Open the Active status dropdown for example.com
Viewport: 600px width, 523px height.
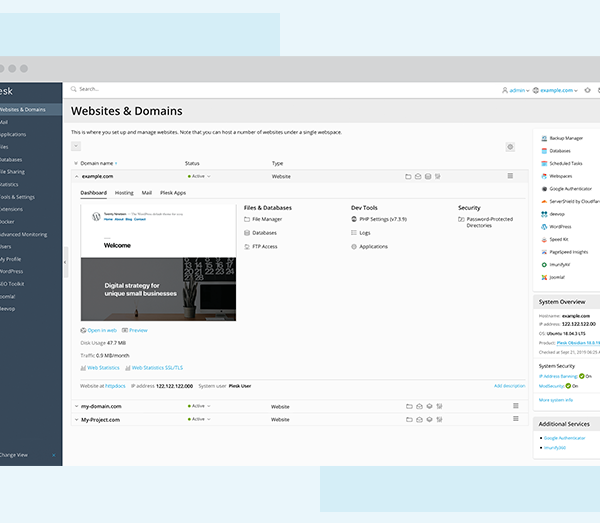pyautogui.click(x=198, y=176)
